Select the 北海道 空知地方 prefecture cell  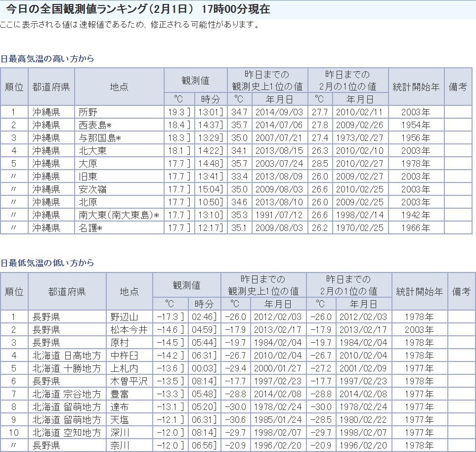(67, 433)
